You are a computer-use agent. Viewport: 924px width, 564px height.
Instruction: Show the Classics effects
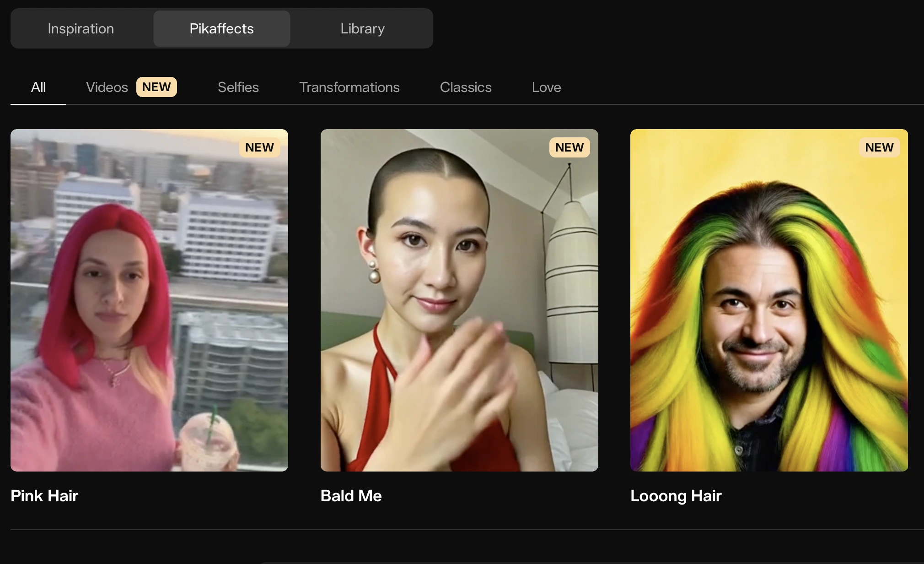click(x=466, y=87)
